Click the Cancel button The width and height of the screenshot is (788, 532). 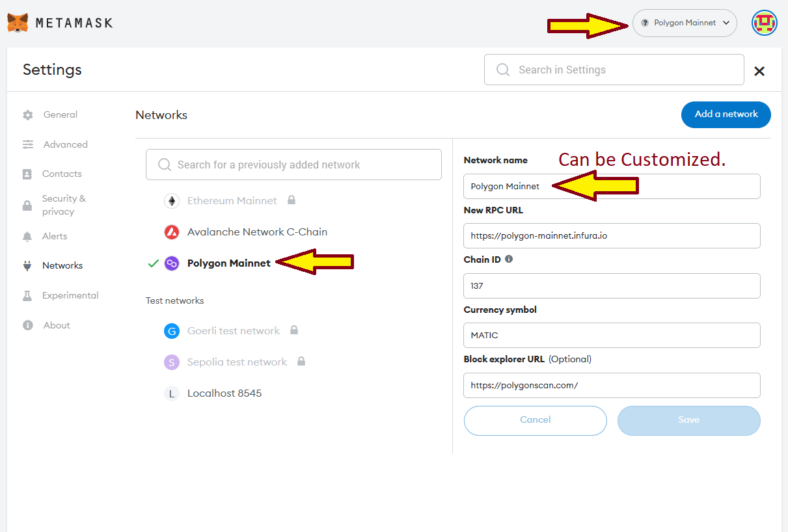click(x=536, y=420)
